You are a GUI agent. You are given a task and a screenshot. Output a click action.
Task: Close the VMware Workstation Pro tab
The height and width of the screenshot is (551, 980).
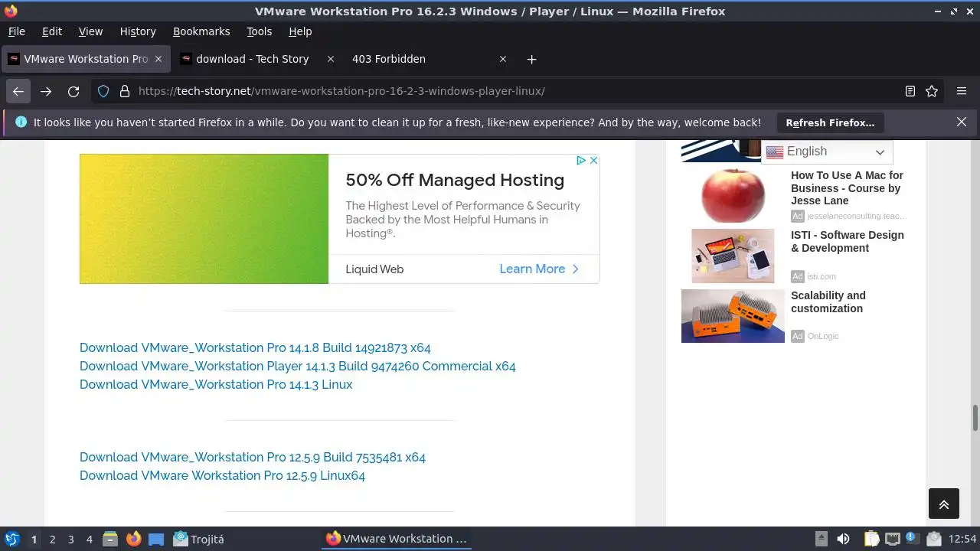coord(158,59)
